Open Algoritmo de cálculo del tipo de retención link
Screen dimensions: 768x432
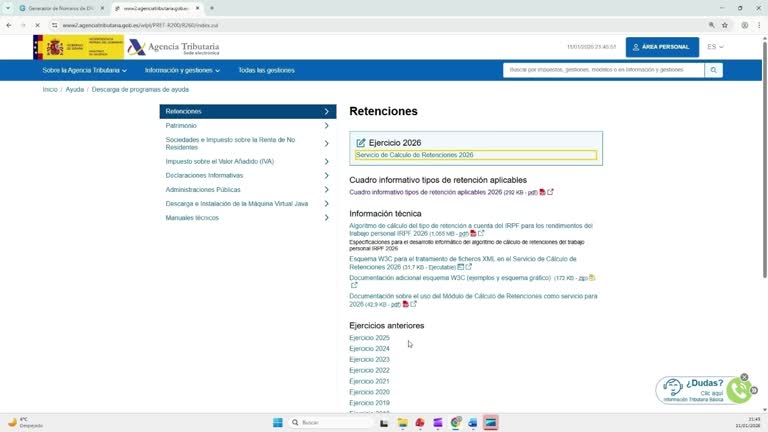click(471, 230)
